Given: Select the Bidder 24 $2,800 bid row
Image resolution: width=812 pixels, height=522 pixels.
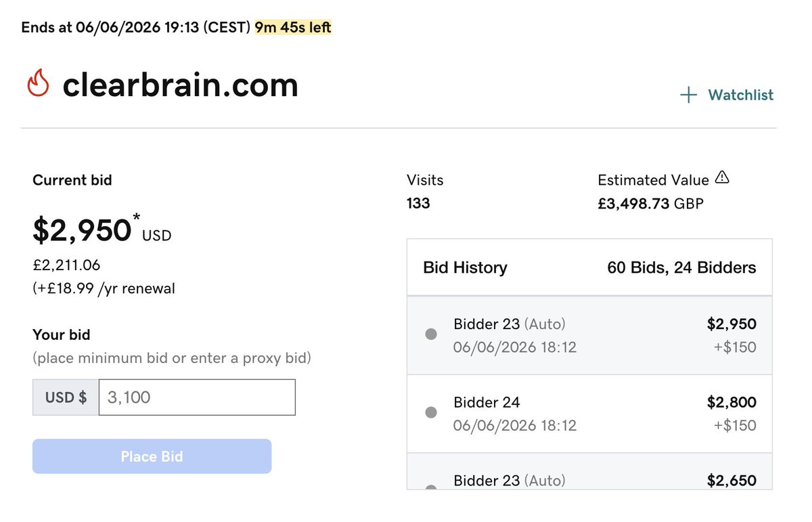Looking at the screenshot, I should (x=589, y=414).
